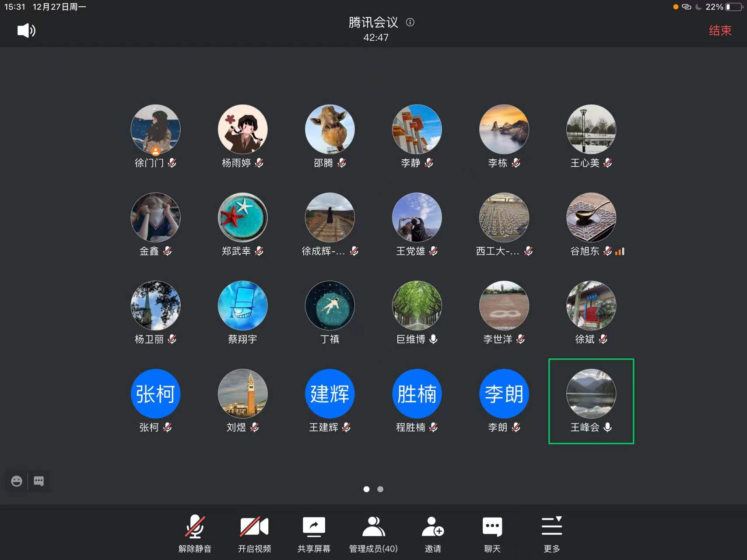Start screen sharing with 共享屏幕

click(314, 533)
